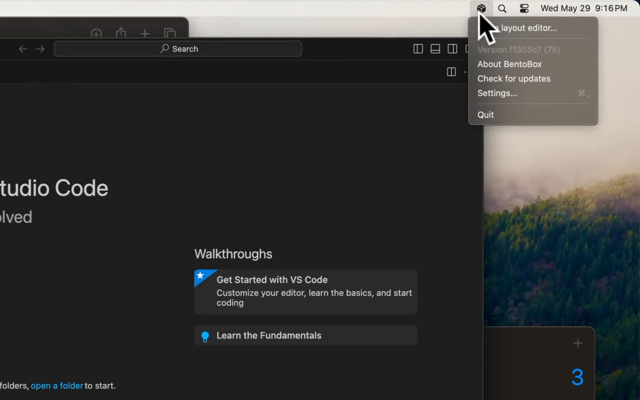The height and width of the screenshot is (400, 640).
Task: Click the date and time clock
Action: click(x=584, y=8)
